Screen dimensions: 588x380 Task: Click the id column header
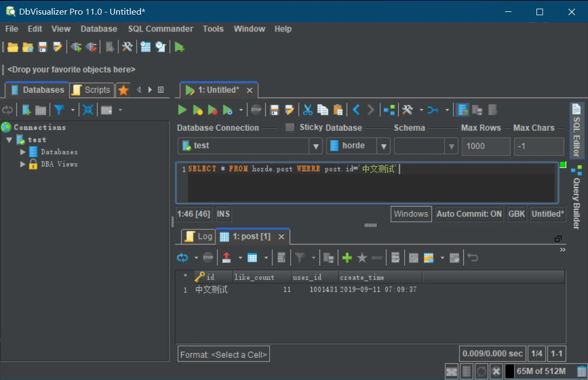(213, 277)
